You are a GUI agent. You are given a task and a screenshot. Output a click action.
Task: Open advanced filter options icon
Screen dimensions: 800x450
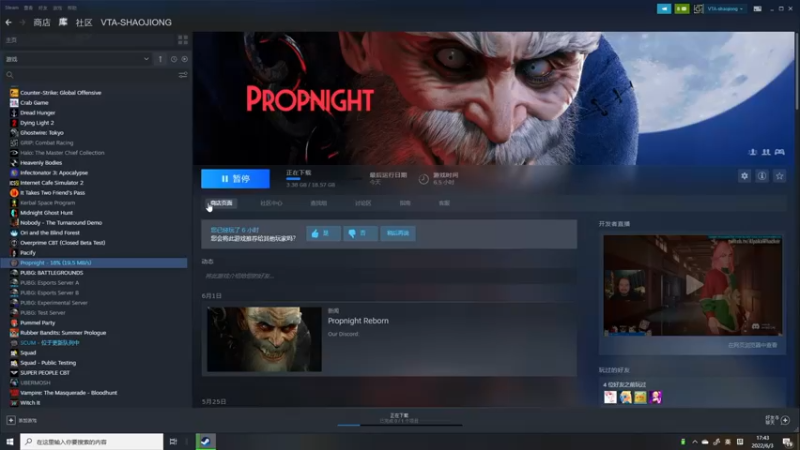click(x=183, y=75)
